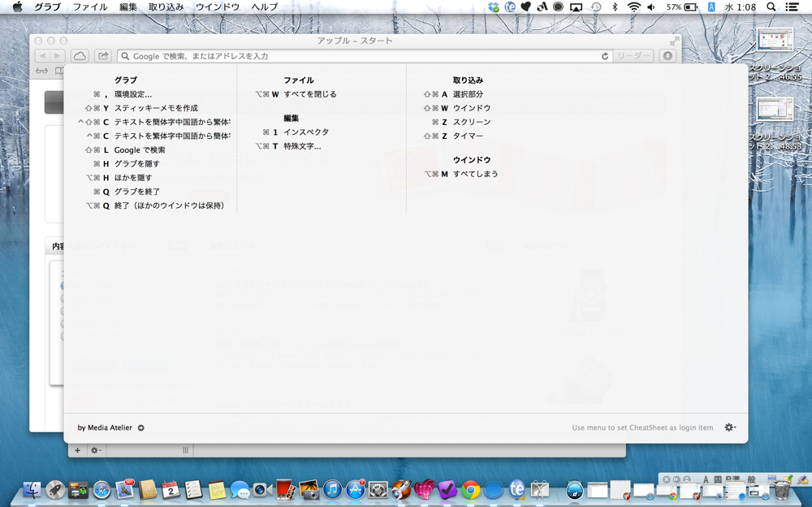812x507 pixels.
Task: Select the Google で検索 shortcut entry
Action: [140, 149]
